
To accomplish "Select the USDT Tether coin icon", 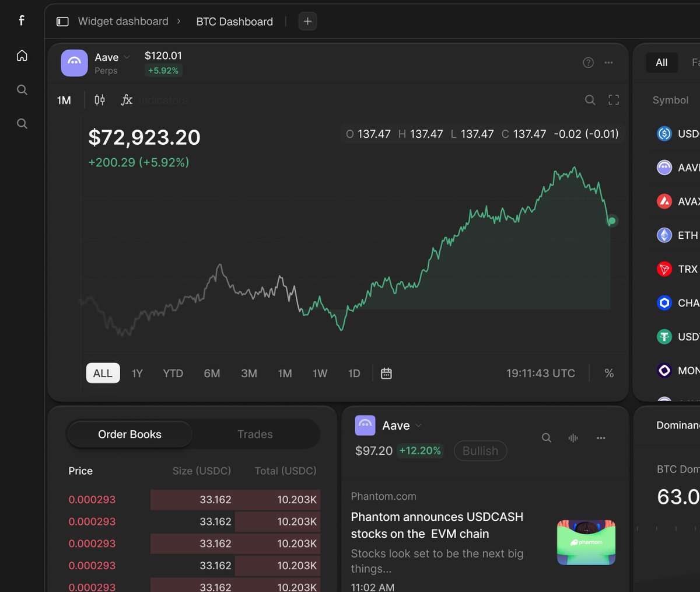I will (664, 337).
